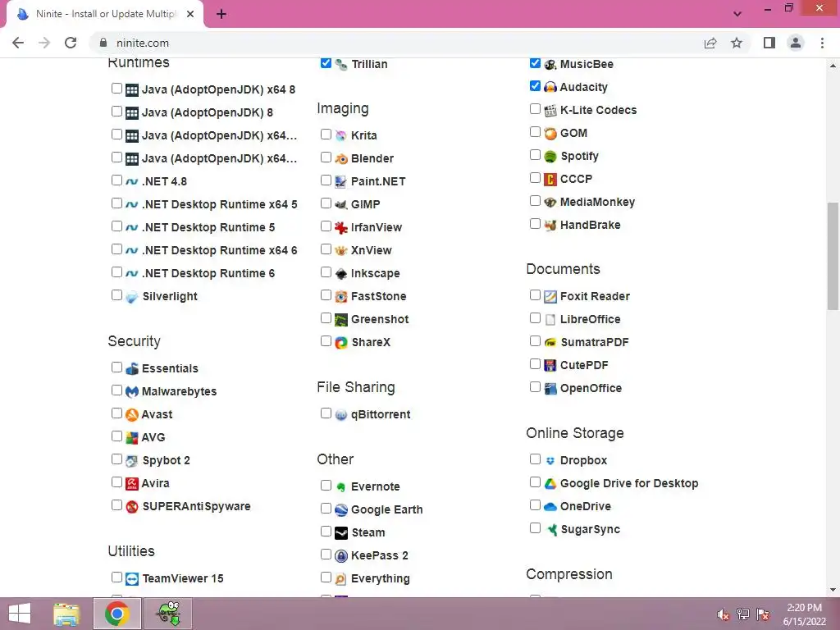The height and width of the screenshot is (630, 840).
Task: Click the scrollbar down arrow
Action: [x=833, y=590]
